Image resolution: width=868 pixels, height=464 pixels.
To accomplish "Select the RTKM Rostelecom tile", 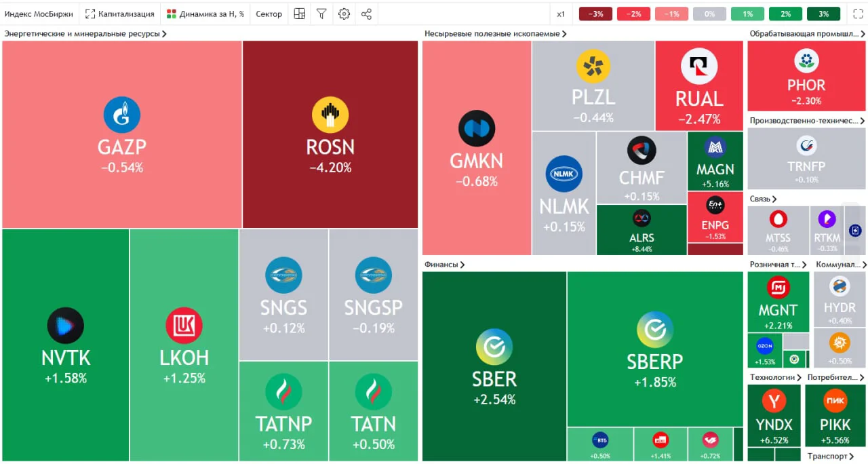I will click(x=827, y=230).
